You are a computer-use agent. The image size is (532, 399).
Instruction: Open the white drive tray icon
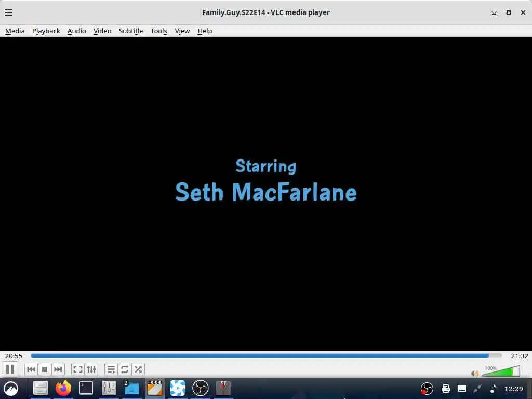[462, 389]
